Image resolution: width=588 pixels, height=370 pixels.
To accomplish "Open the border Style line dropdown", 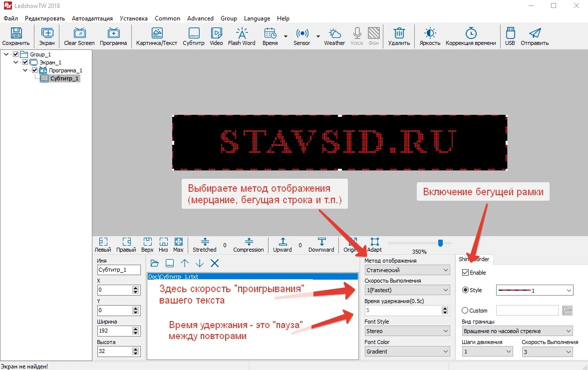I will [x=535, y=290].
